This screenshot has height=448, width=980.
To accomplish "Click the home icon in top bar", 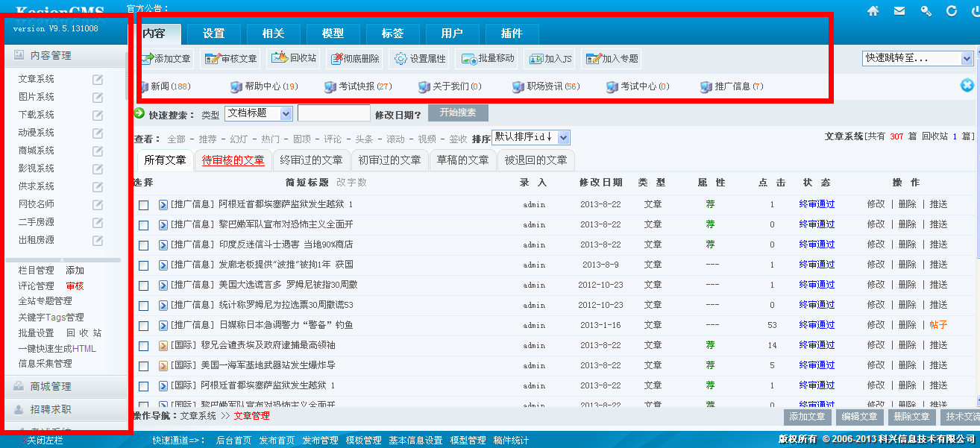I will coord(873,11).
